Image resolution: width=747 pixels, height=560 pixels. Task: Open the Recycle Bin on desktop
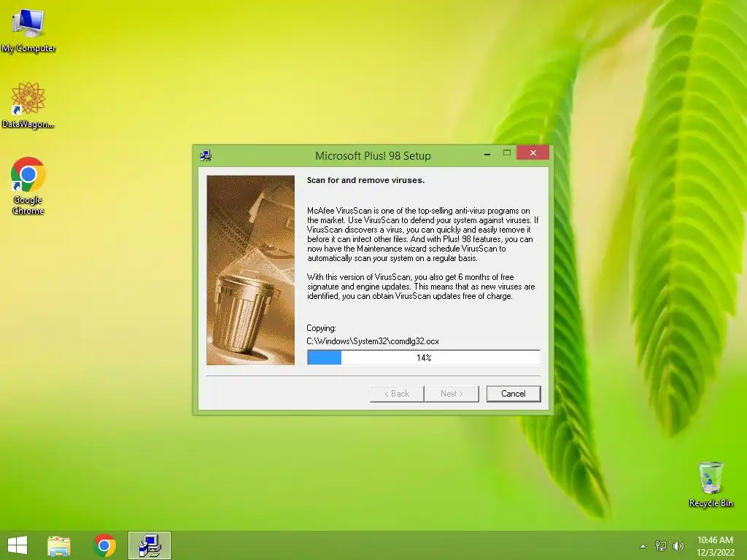point(711,484)
